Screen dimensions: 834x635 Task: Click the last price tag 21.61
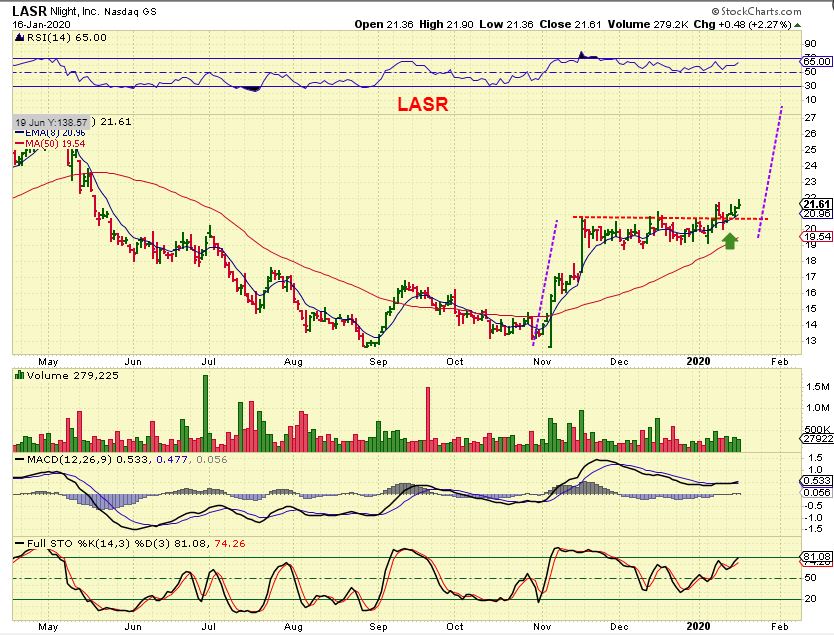coord(816,204)
